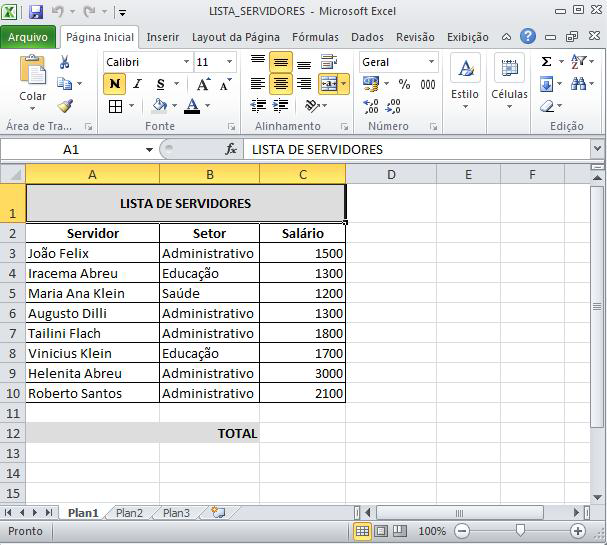This screenshot has height=545, width=607.
Task: Switch to Layout da Página tab
Action: coord(236,37)
